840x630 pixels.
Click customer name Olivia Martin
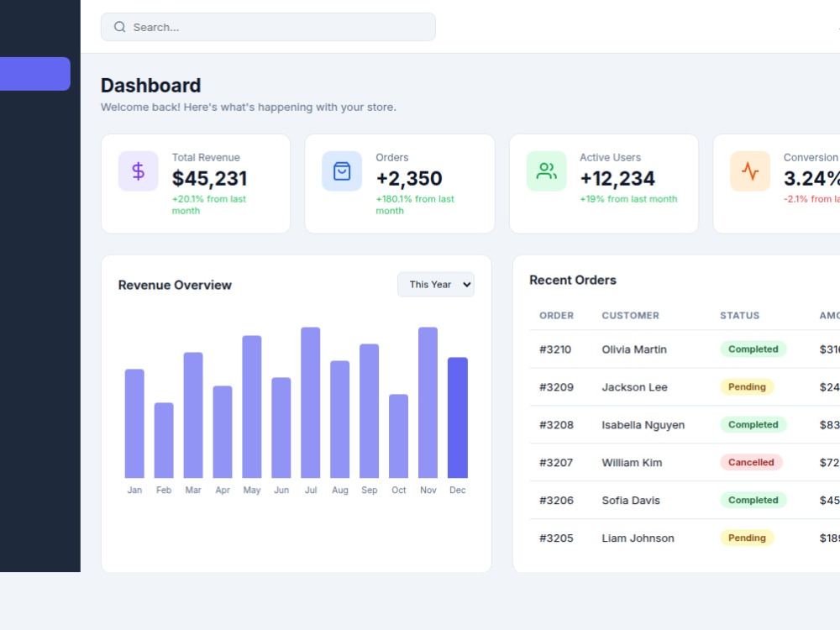tap(634, 349)
